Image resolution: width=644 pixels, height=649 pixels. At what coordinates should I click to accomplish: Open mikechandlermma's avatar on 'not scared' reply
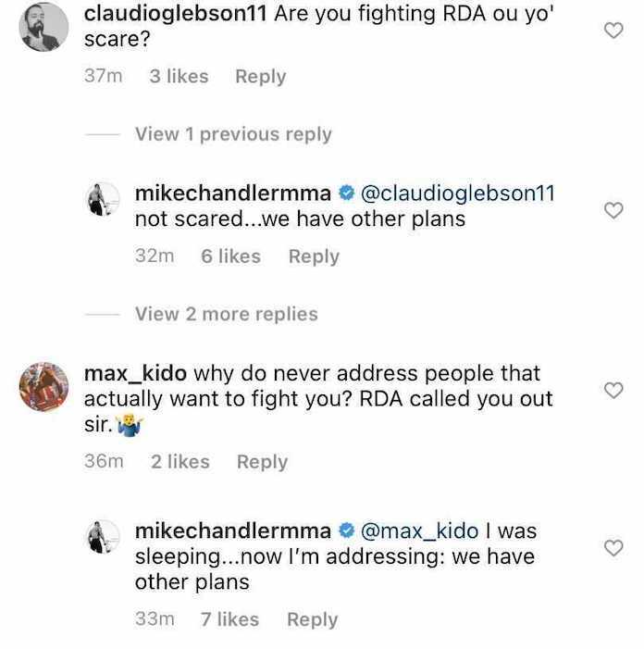tap(104, 199)
